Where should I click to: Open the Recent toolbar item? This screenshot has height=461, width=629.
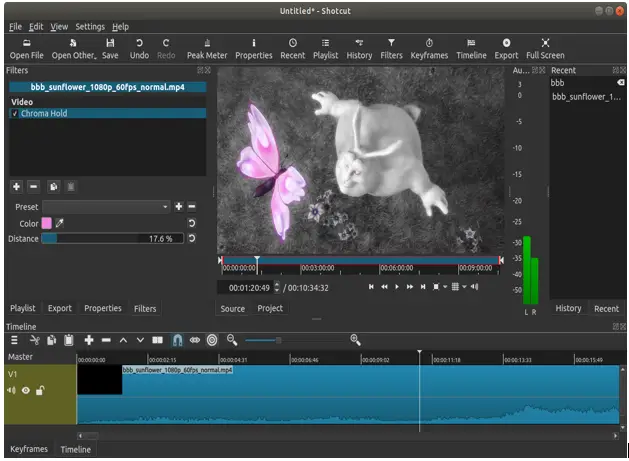[292, 49]
